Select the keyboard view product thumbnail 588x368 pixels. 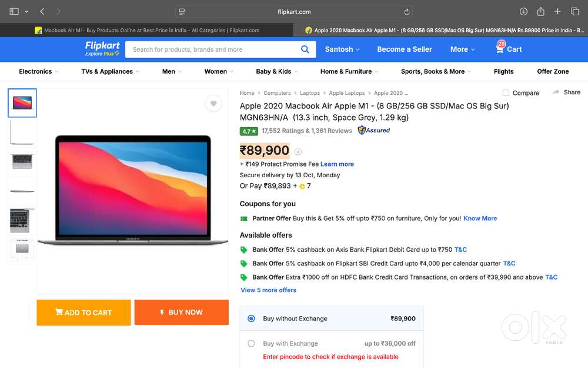tap(22, 162)
